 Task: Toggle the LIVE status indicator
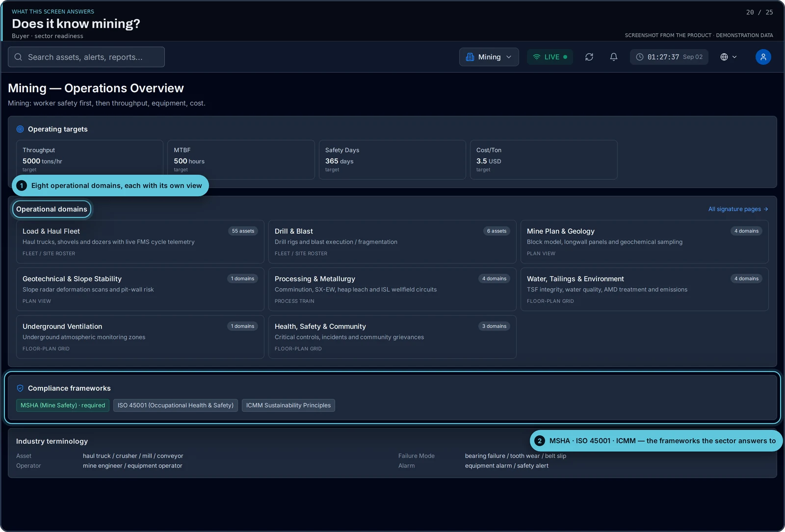tap(550, 57)
